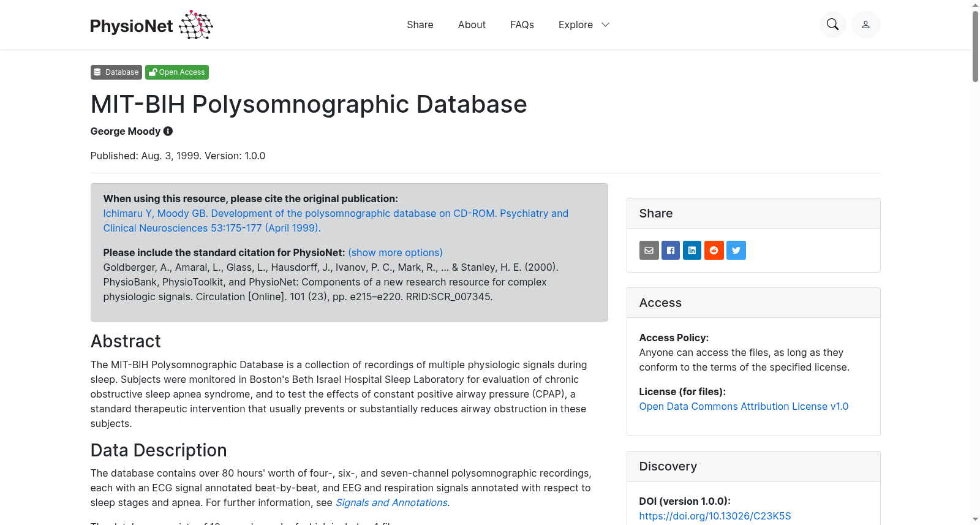Share via the email envelope icon
The height and width of the screenshot is (525, 980).
point(649,250)
